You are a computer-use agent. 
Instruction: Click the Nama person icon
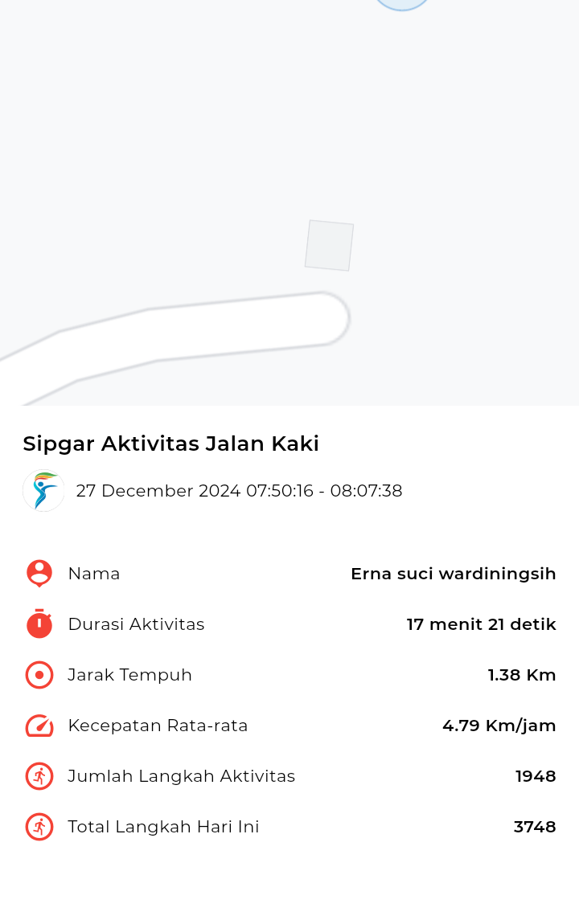(39, 574)
